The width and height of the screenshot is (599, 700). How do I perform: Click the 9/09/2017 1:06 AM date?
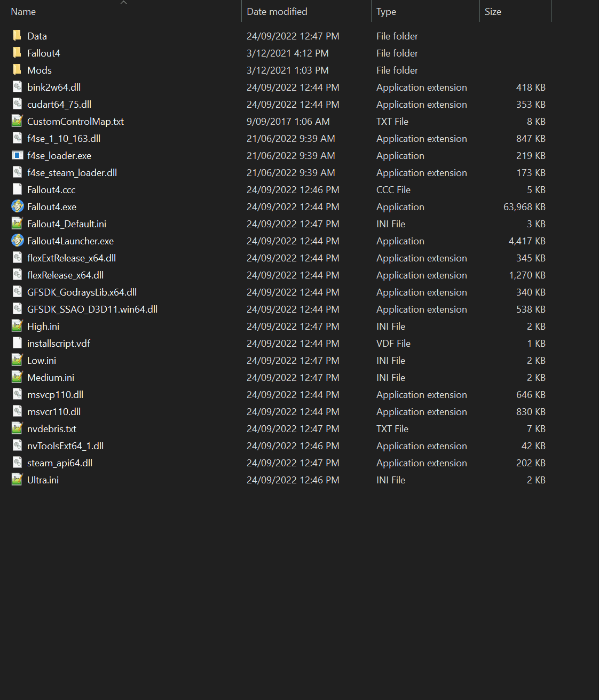pos(288,122)
